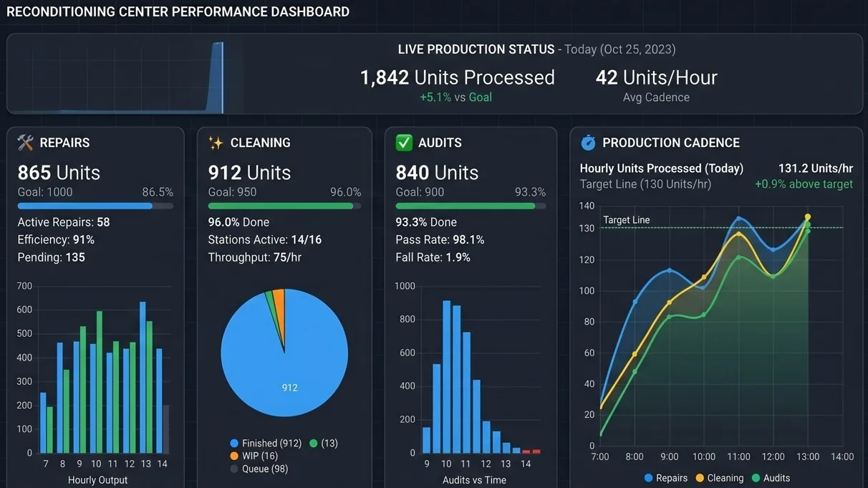Click the Repairs wrench and hammer icon

pos(26,143)
